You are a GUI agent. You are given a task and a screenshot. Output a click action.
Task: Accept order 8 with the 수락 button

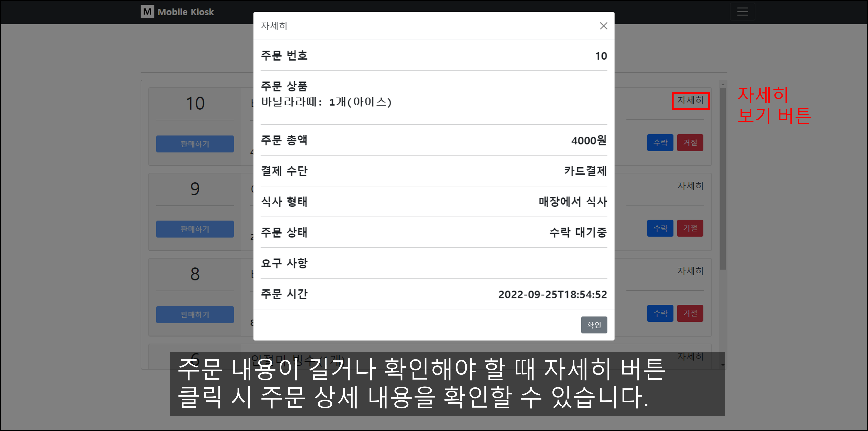(660, 313)
